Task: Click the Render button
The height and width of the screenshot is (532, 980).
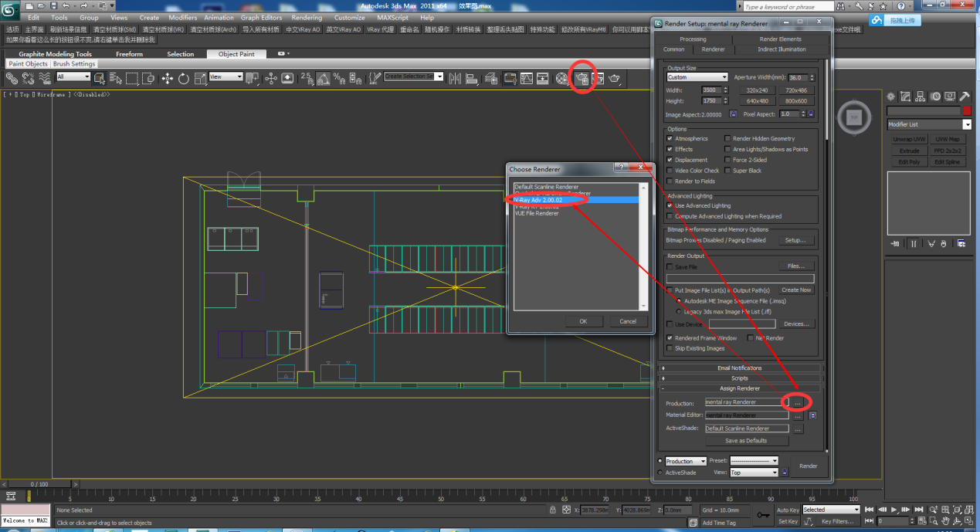Action: pos(808,466)
